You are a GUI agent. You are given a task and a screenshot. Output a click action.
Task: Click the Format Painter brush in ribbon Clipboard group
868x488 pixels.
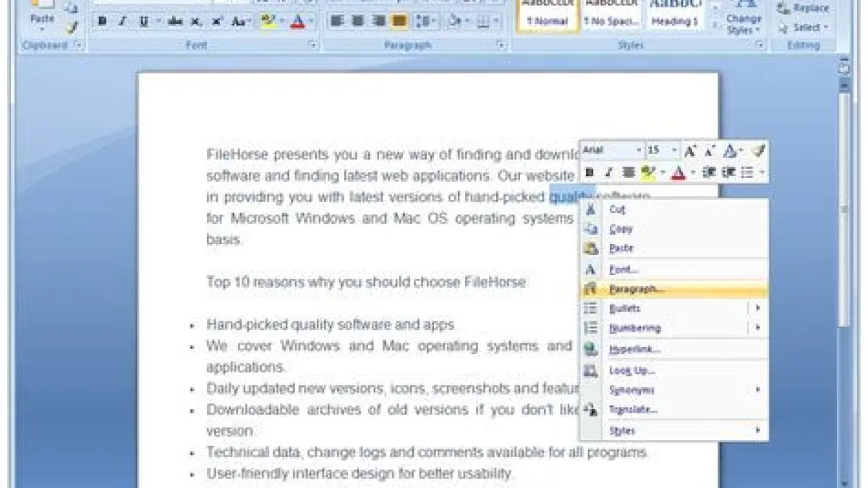tap(71, 28)
